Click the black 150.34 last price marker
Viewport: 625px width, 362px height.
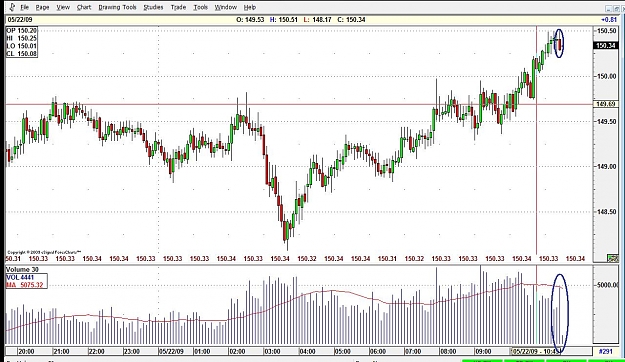(605, 45)
